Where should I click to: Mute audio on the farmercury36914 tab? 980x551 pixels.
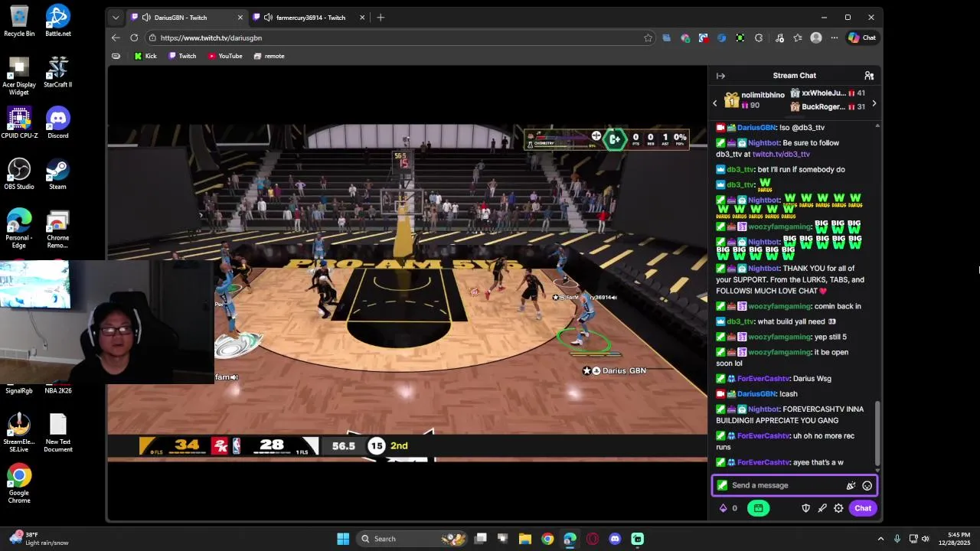point(268,18)
